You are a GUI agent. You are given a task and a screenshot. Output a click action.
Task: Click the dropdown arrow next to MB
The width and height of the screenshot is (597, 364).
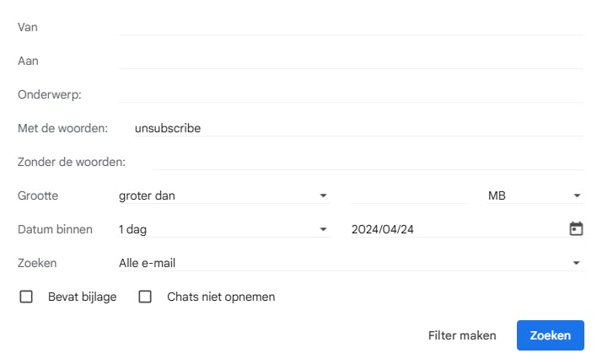tap(577, 195)
